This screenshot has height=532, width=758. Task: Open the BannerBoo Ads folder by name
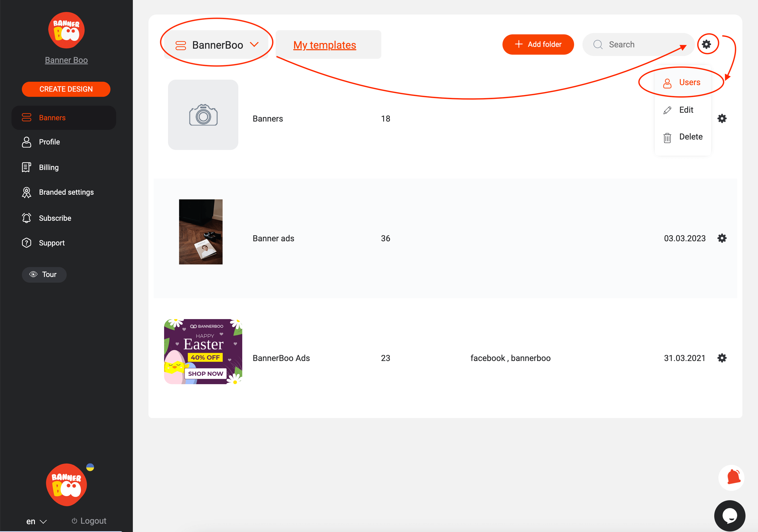[281, 358]
